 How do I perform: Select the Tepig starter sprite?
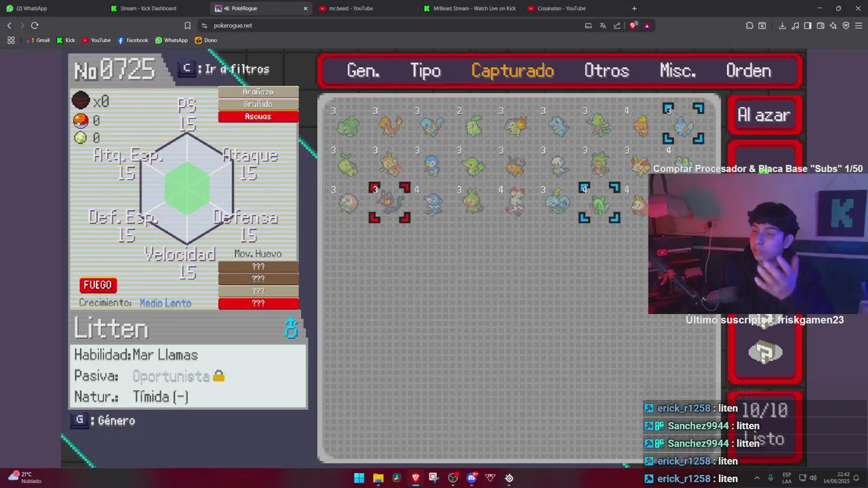pos(516,165)
